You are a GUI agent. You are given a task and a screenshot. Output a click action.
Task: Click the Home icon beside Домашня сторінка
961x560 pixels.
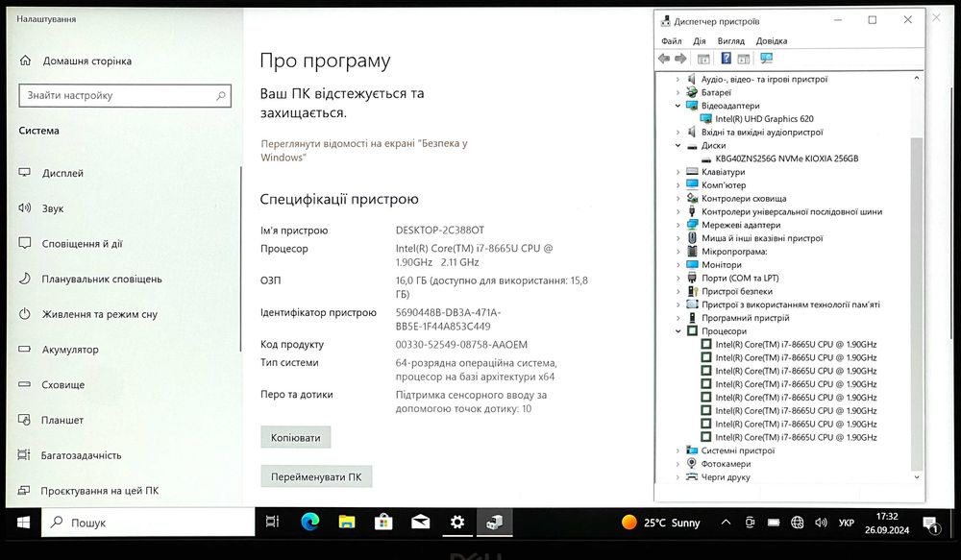point(25,61)
